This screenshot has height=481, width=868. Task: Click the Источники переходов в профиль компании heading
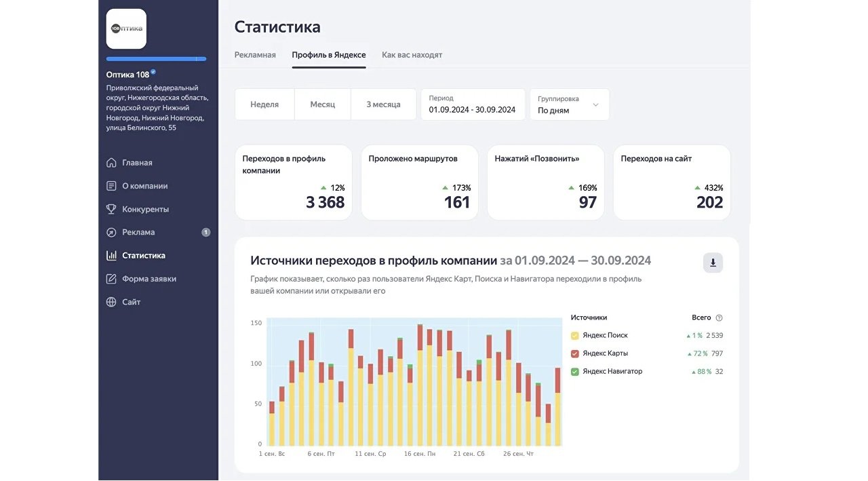click(x=374, y=261)
